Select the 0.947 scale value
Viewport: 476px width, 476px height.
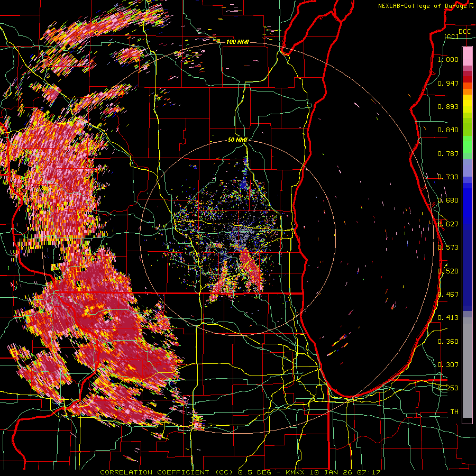pos(448,83)
